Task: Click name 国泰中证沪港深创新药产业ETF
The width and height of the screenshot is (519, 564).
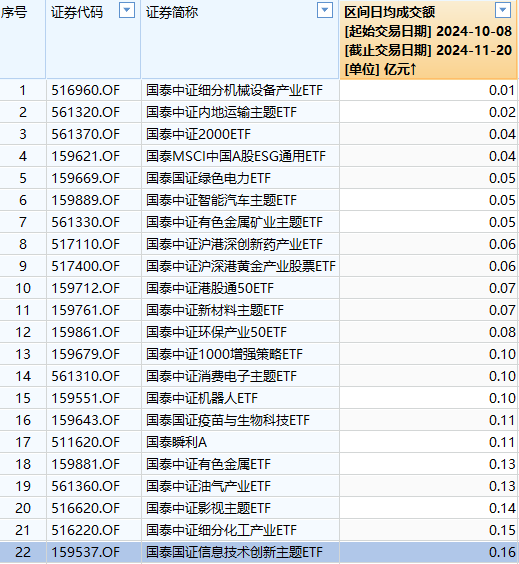Action: coord(235,244)
